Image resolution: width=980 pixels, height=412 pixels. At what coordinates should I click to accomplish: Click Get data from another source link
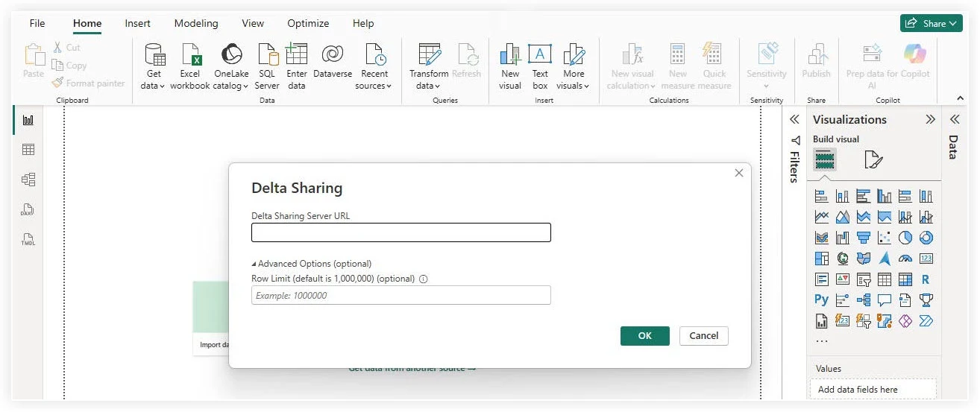click(412, 368)
